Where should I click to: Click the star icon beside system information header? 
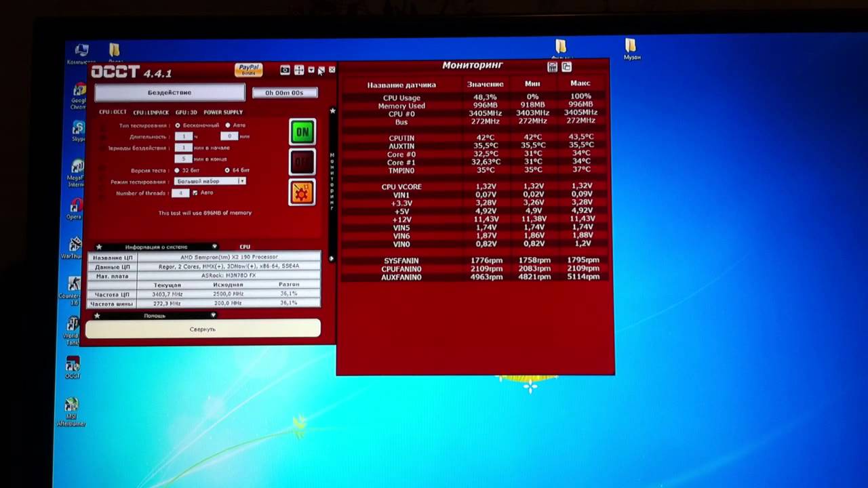(x=99, y=247)
